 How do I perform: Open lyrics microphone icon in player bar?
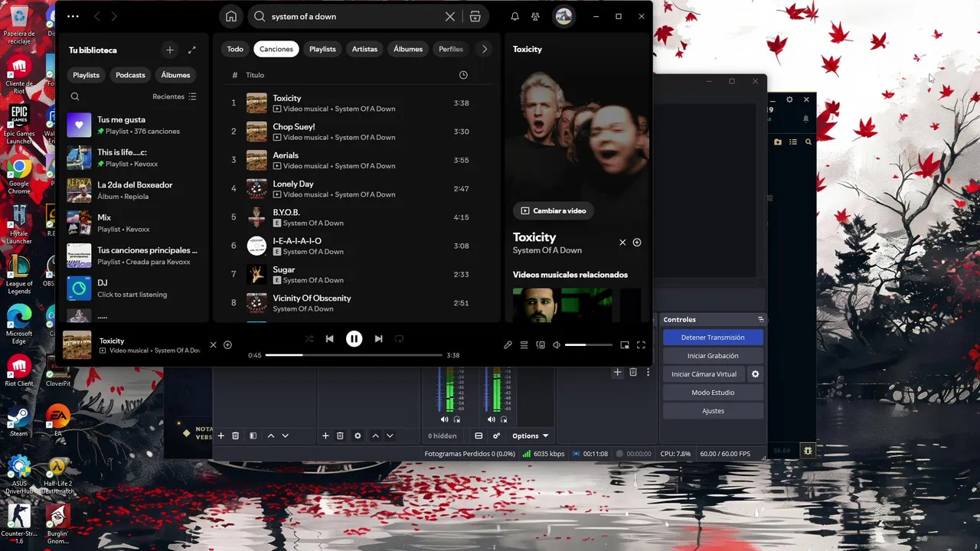pyautogui.click(x=508, y=345)
